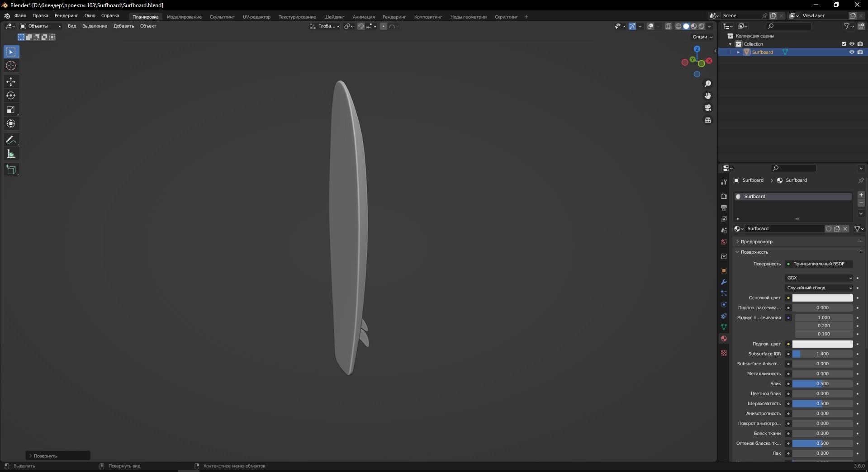Switch to UV Editor workspace tab
The height and width of the screenshot is (472, 868).
[x=256, y=17]
